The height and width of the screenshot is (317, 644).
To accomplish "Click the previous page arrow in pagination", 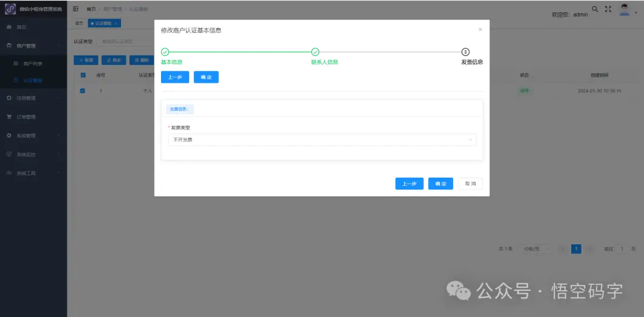I will 562,249.
